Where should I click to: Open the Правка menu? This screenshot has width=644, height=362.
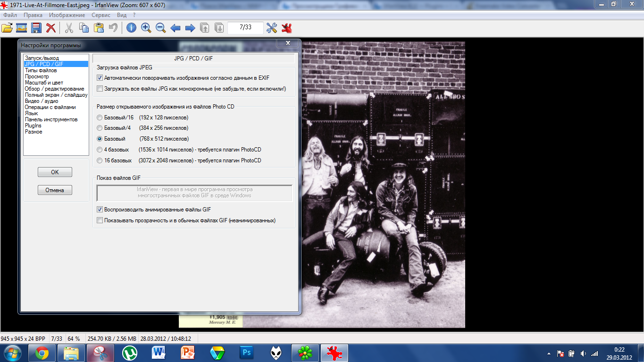[x=33, y=15]
